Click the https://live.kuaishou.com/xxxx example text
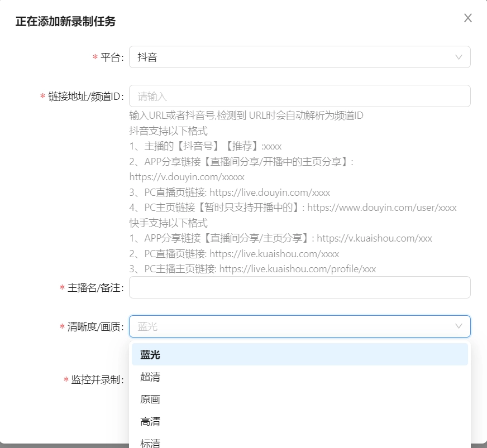Image resolution: width=487 pixels, height=448 pixels. [274, 254]
